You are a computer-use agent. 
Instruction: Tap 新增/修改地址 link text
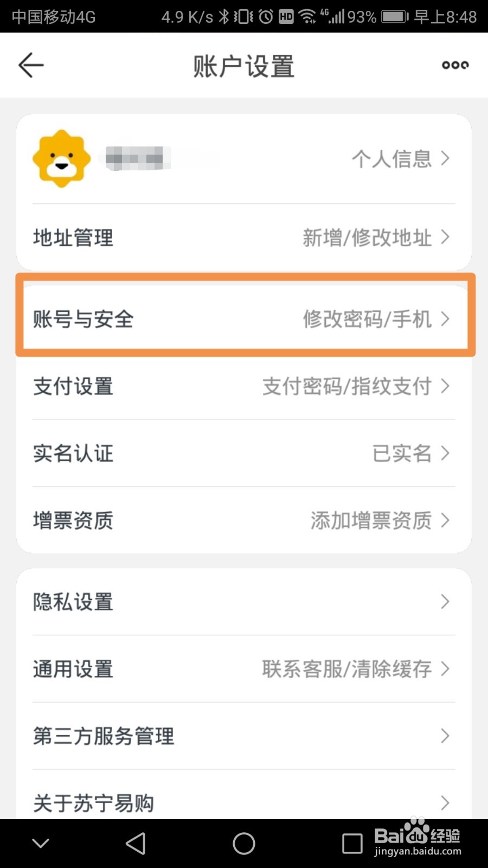(367, 238)
